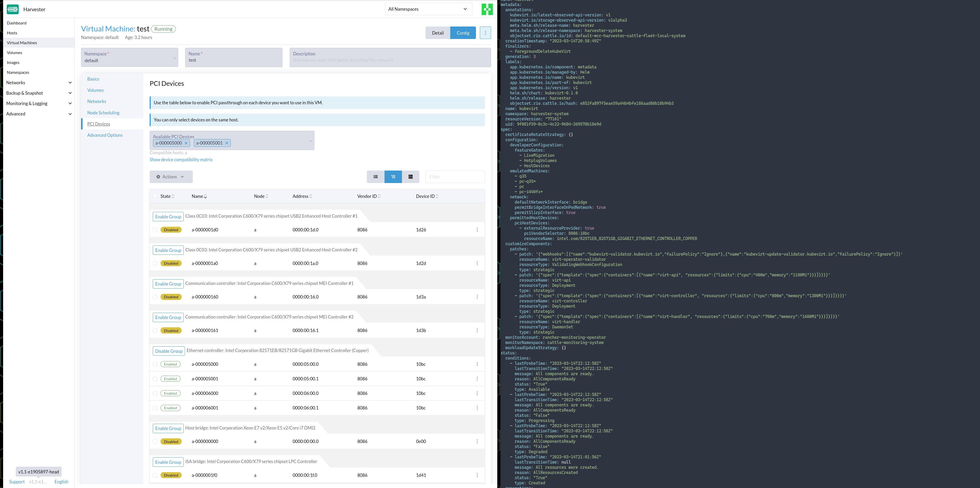Check the select-all header checkbox
Screen dimensions: 980x488
(155, 196)
